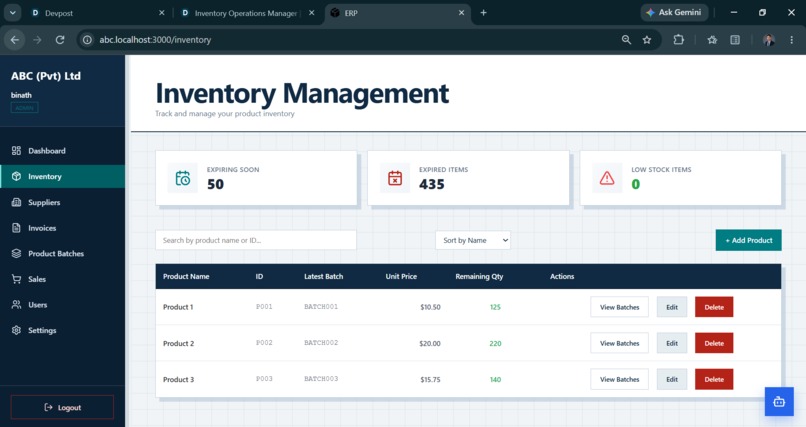Click Ask Gemini button

click(x=674, y=12)
